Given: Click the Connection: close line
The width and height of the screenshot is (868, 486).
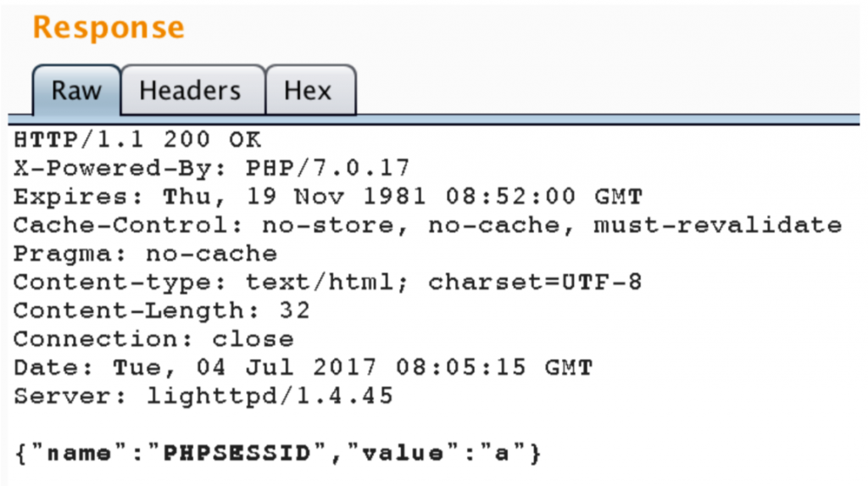Looking at the screenshot, I should [x=153, y=339].
